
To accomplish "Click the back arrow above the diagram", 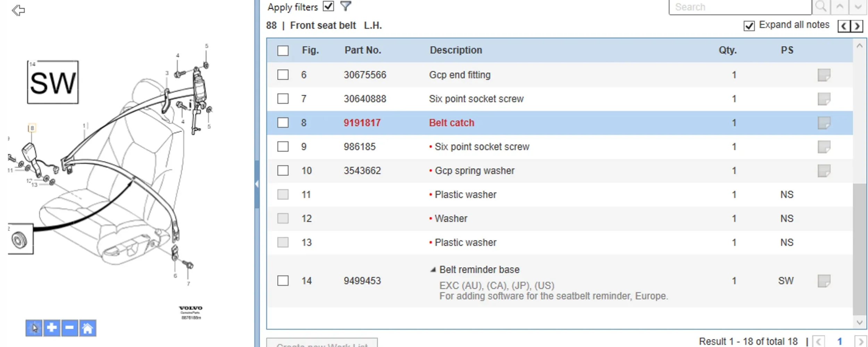I will click(18, 10).
